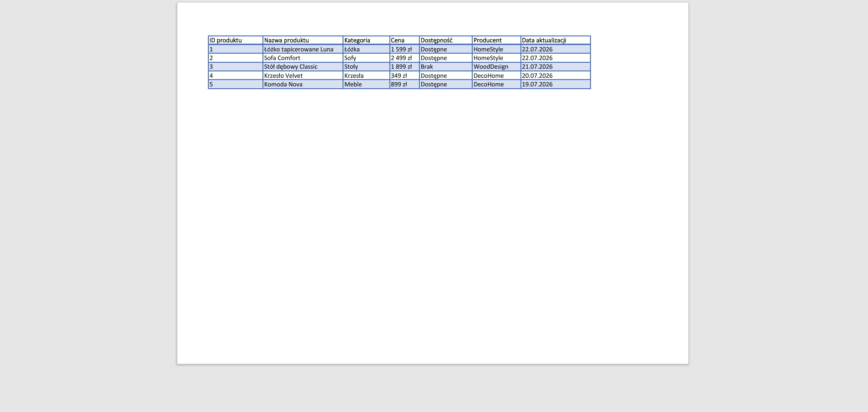Click the 'Sofy' category cell
Screen dimensions: 868x412
pyautogui.click(x=366, y=58)
